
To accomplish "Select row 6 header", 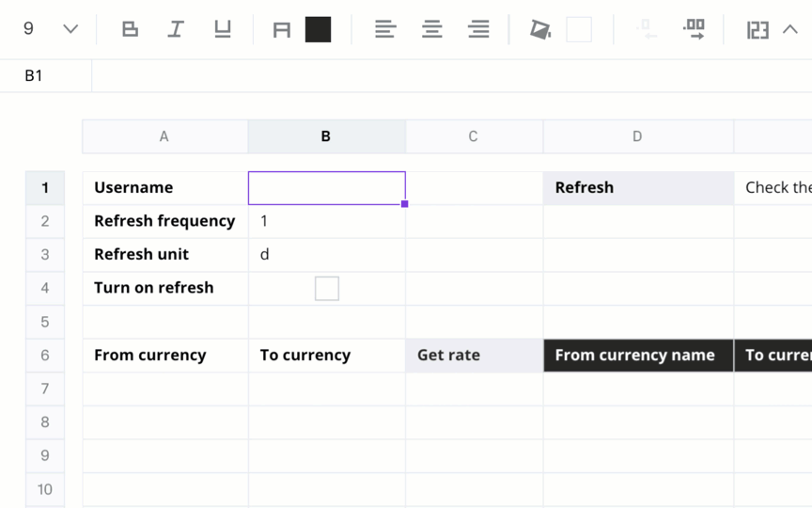I will (45, 355).
